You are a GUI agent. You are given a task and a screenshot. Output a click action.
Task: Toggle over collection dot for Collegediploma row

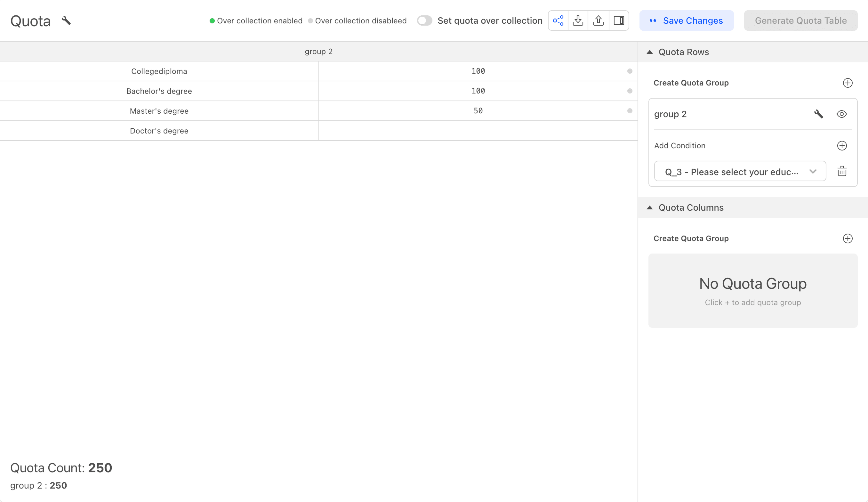(x=630, y=71)
